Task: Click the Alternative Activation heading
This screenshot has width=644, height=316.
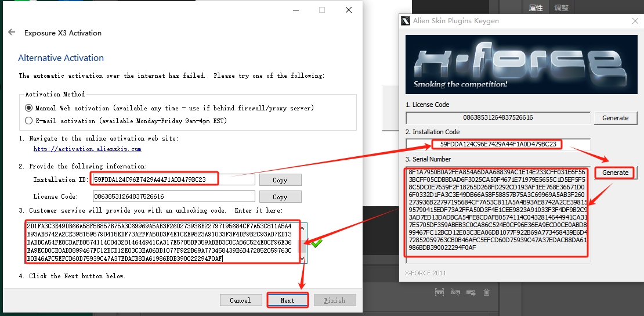Action: 61,58
